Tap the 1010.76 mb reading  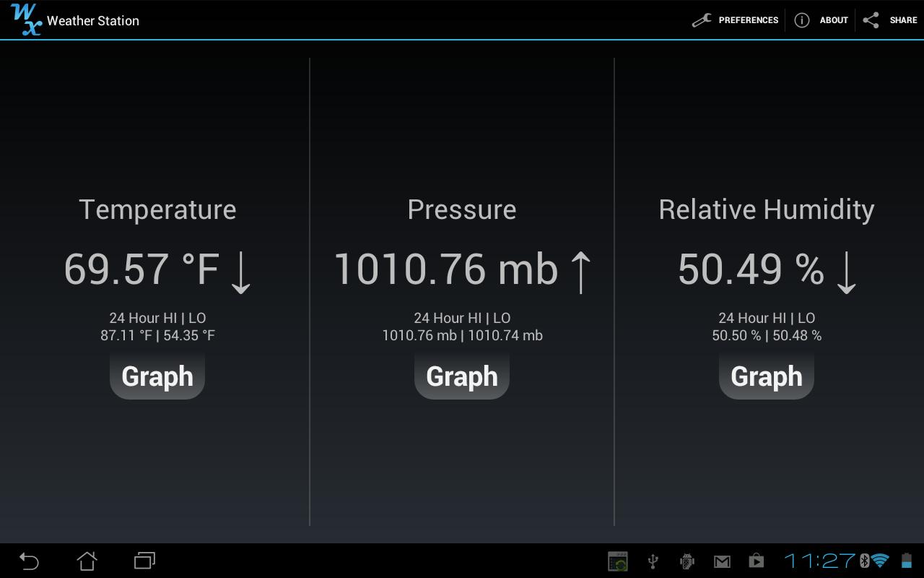446,269
